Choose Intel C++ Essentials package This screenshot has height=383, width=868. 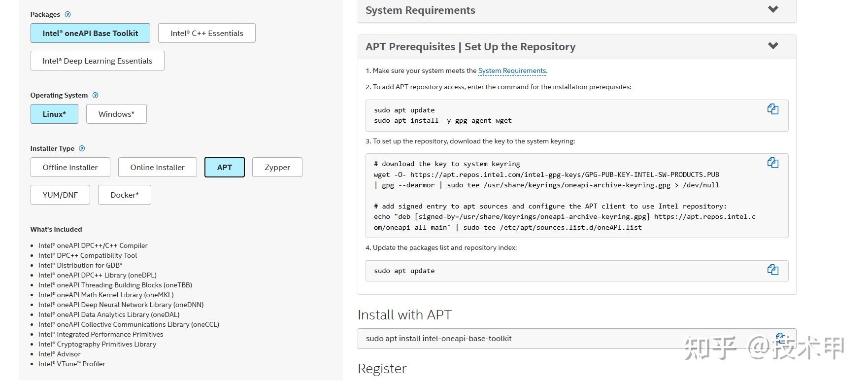[207, 33]
